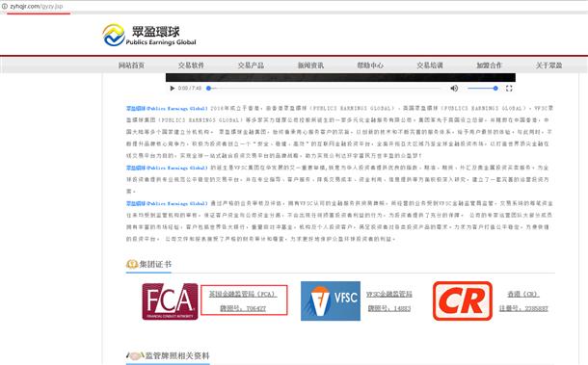Open the 交易软件 menu item
The width and height of the screenshot is (588, 365).
(191, 65)
